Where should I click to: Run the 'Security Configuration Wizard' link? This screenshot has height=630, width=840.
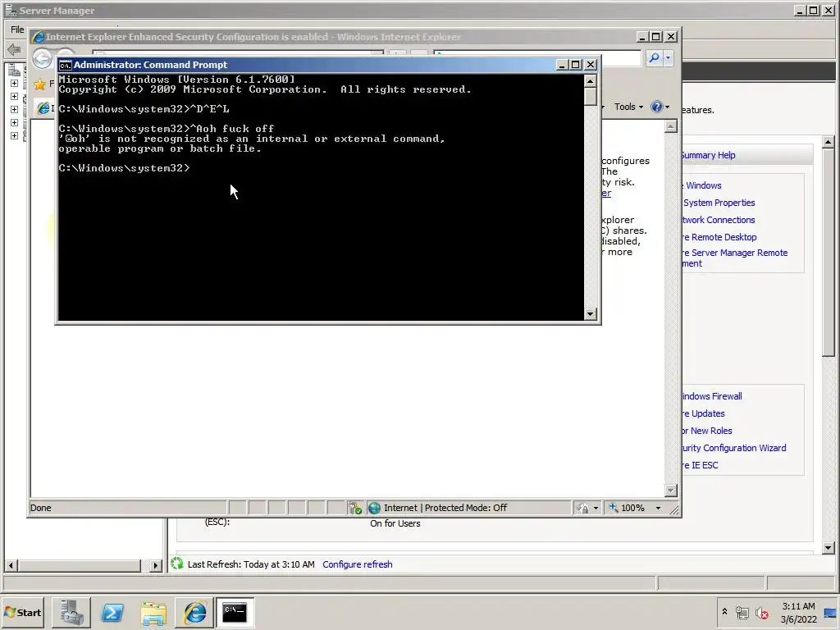point(734,448)
